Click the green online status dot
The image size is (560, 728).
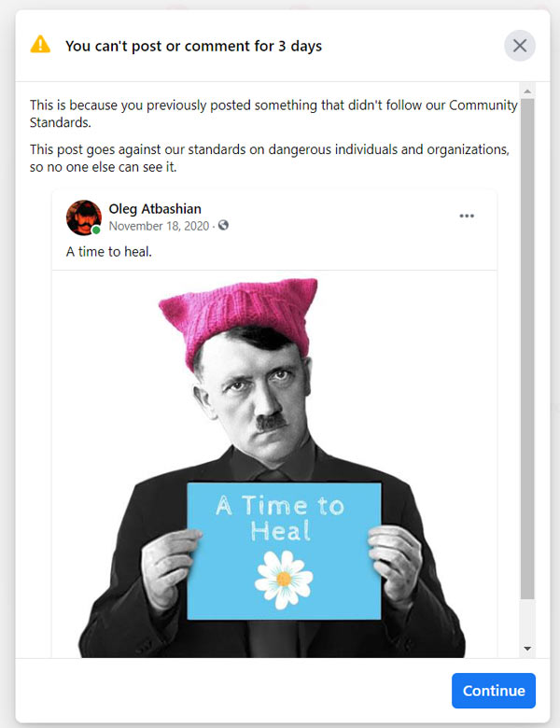click(x=96, y=230)
